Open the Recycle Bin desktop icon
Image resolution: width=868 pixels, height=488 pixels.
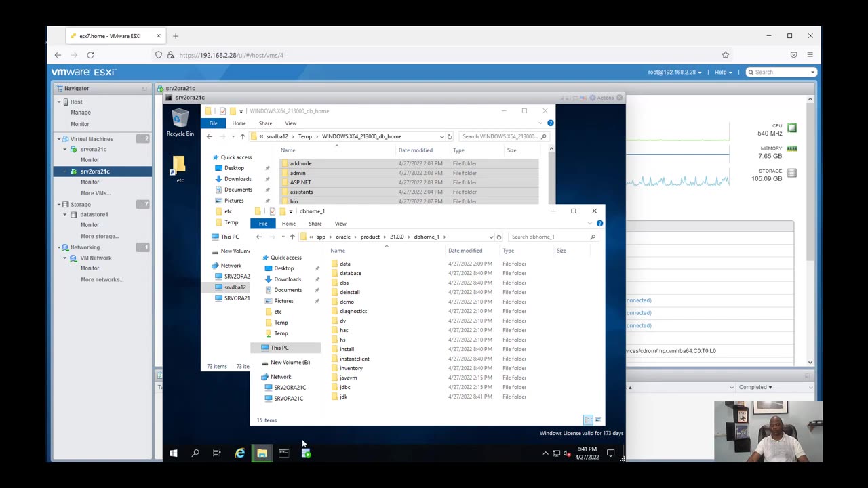[x=180, y=123]
